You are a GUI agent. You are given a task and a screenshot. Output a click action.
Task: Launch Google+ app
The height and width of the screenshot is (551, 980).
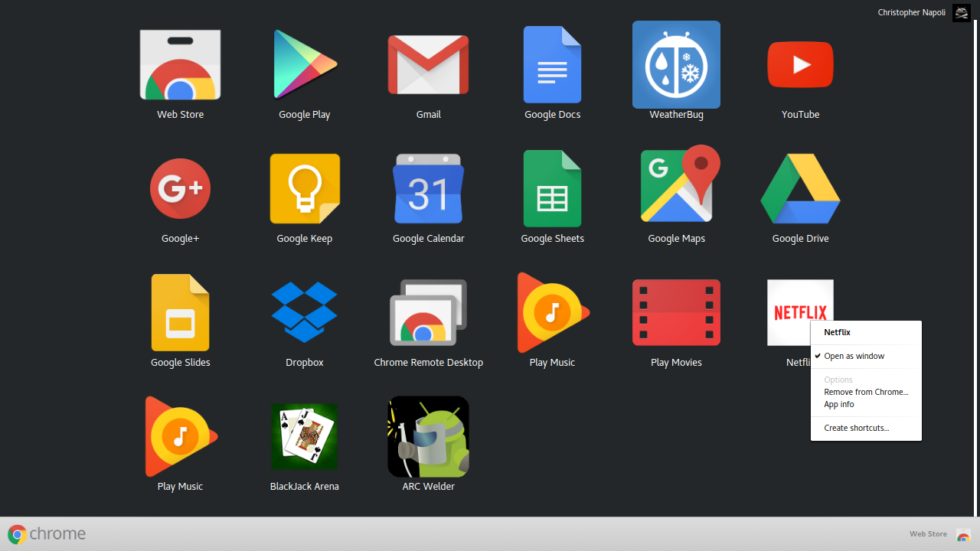click(x=180, y=189)
